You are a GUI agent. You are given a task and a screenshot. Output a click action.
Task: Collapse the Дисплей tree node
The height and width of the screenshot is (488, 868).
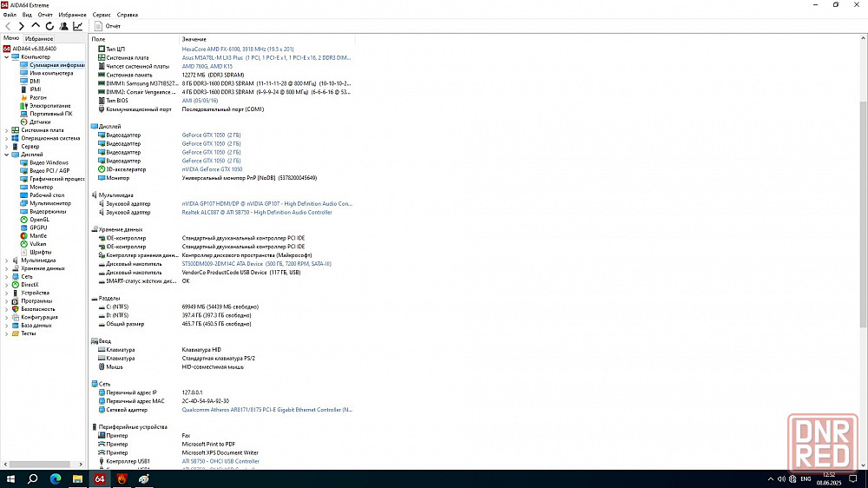point(7,155)
